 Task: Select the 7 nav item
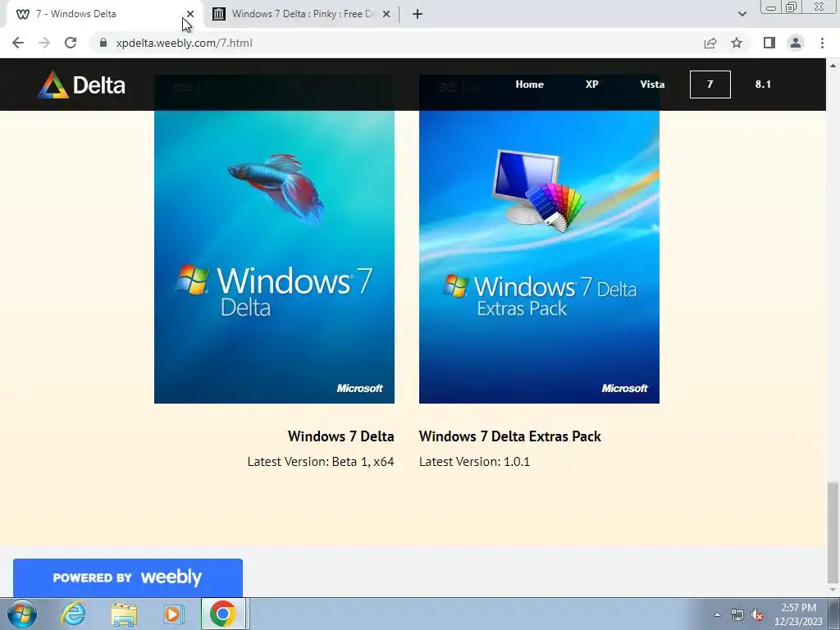[710, 84]
